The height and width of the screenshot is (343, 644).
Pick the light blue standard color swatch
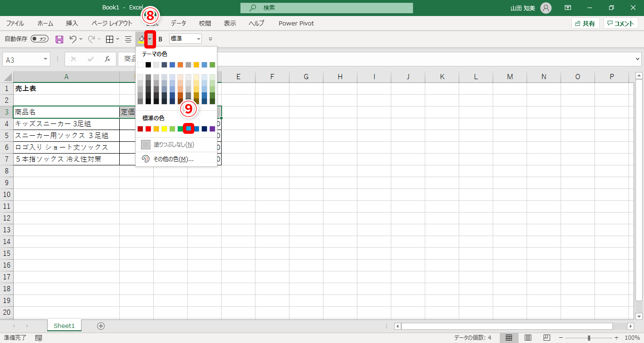coord(189,129)
